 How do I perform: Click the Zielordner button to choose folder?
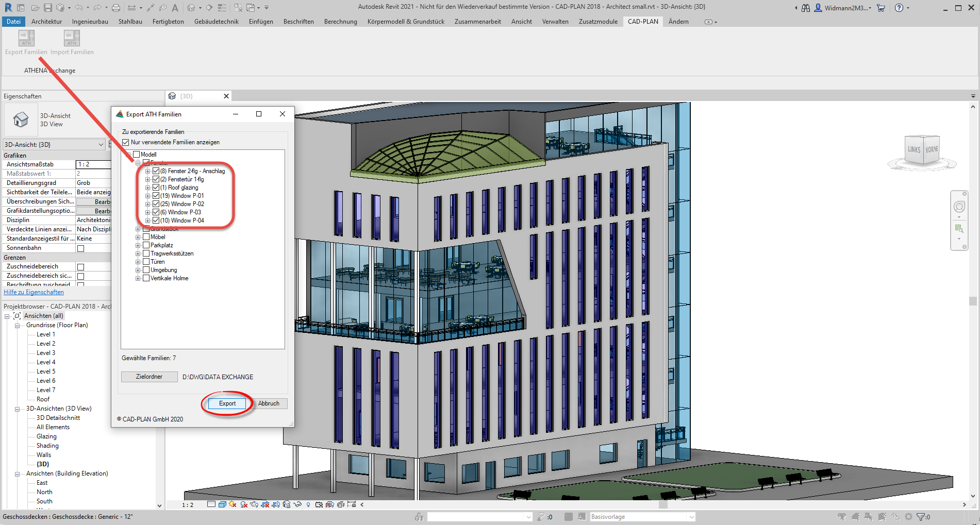coord(149,377)
